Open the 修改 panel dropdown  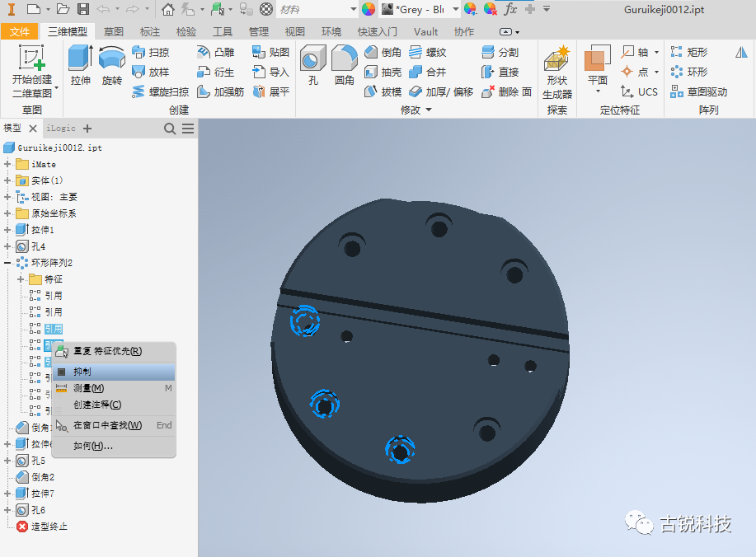(x=416, y=110)
